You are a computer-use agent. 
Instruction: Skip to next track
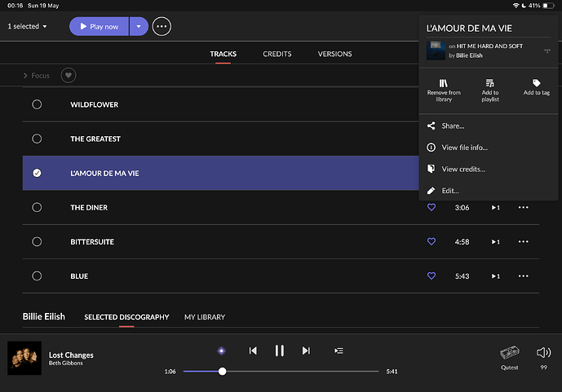[x=306, y=350]
